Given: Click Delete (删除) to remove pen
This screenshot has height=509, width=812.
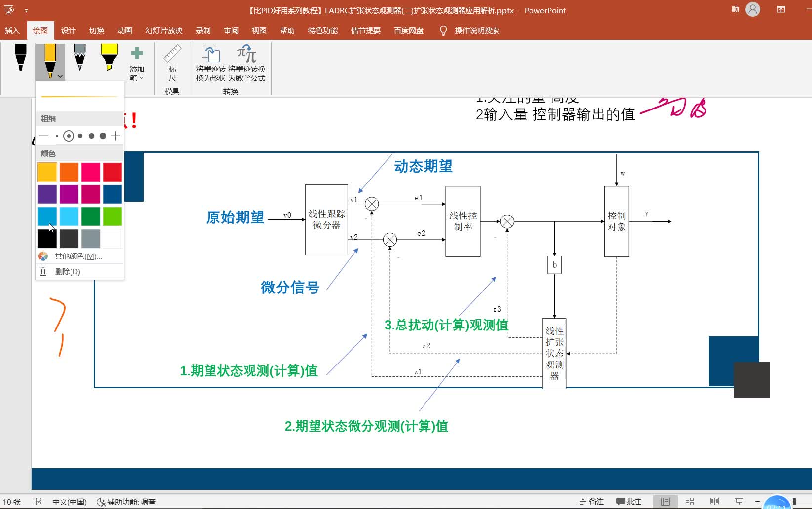Looking at the screenshot, I should click(79, 271).
